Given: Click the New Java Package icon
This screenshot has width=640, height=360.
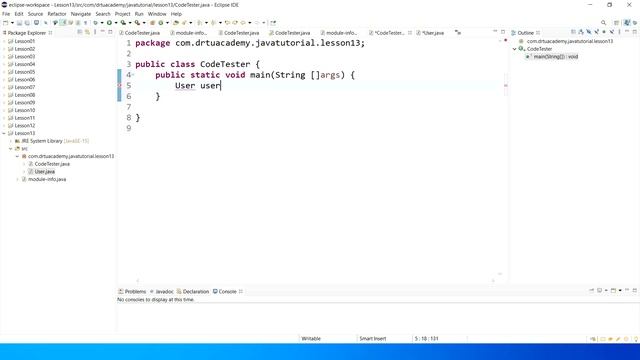Looking at the screenshot, I should pos(152,23).
